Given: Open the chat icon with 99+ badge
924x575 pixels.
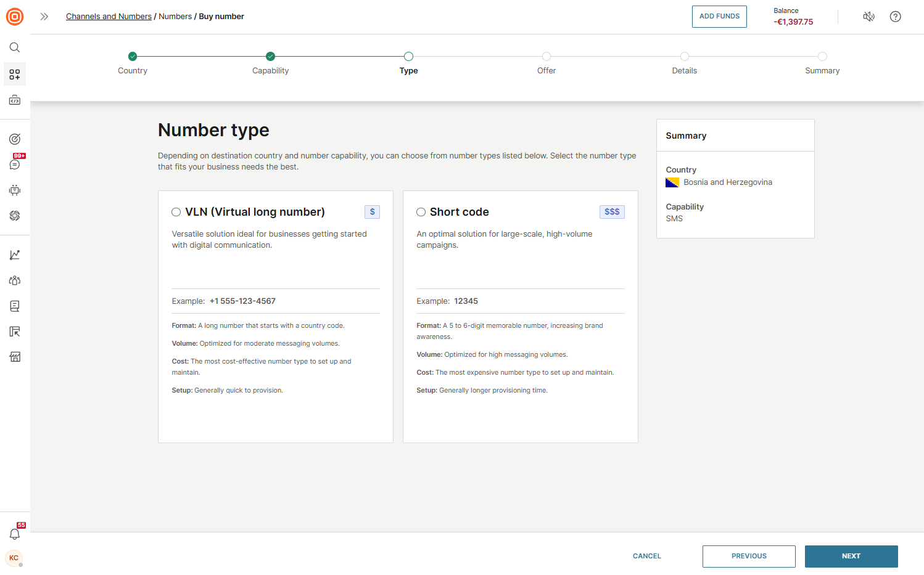Looking at the screenshot, I should [x=15, y=165].
